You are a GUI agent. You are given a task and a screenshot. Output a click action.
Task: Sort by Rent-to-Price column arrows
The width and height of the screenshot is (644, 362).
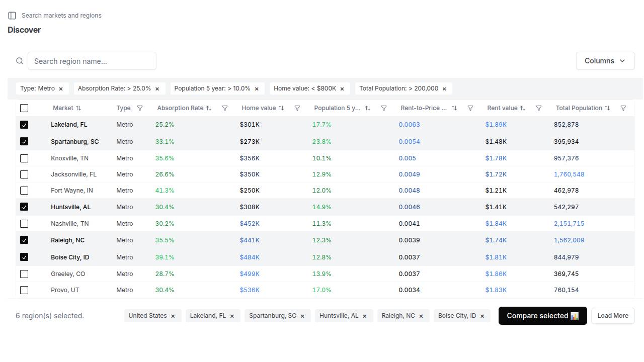click(454, 108)
